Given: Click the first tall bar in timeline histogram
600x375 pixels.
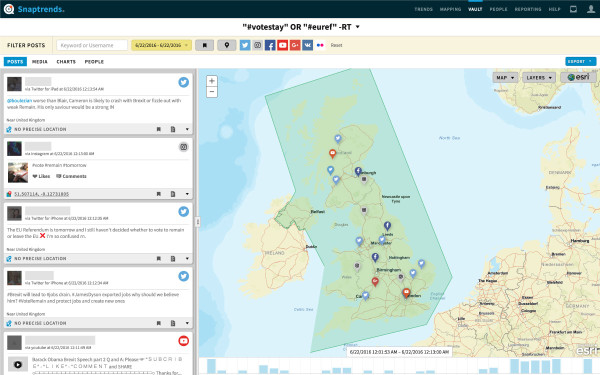Looking at the screenshot, I should [x=211, y=366].
